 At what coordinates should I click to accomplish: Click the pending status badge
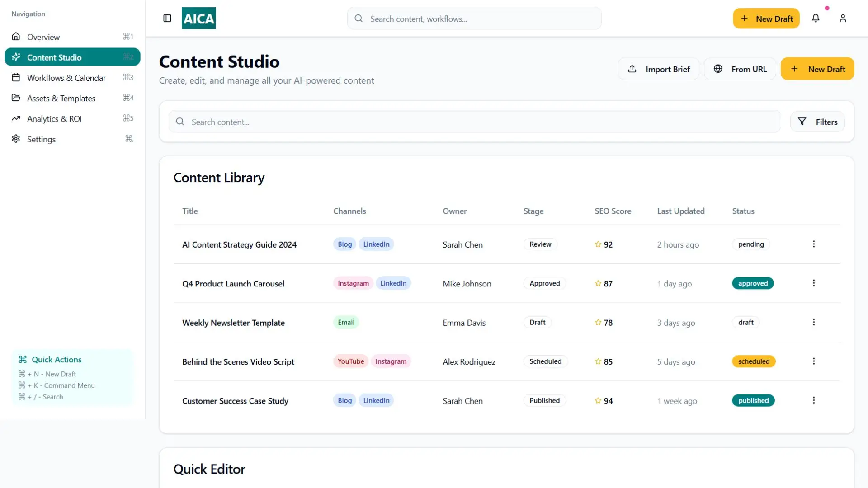coord(751,244)
